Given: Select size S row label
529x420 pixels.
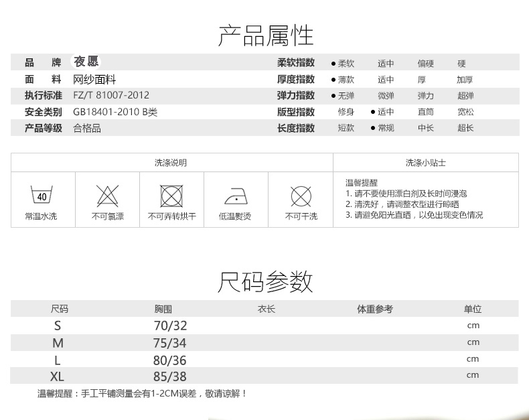Looking at the screenshot, I should click(x=58, y=326).
